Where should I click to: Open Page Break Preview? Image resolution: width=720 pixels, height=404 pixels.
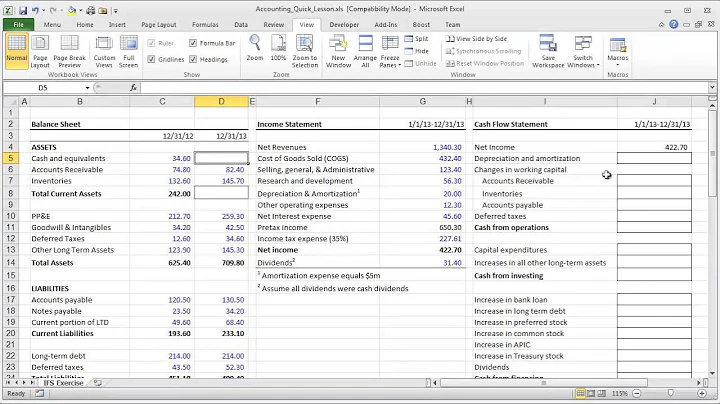coord(69,51)
